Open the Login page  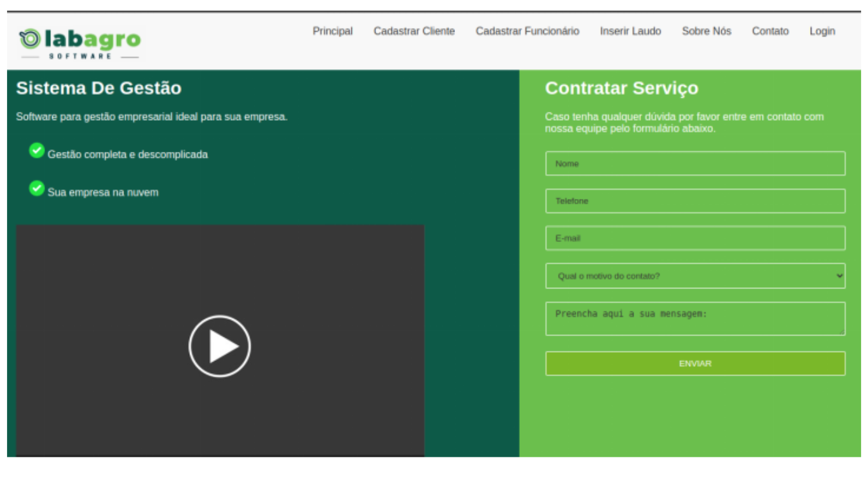[822, 30]
